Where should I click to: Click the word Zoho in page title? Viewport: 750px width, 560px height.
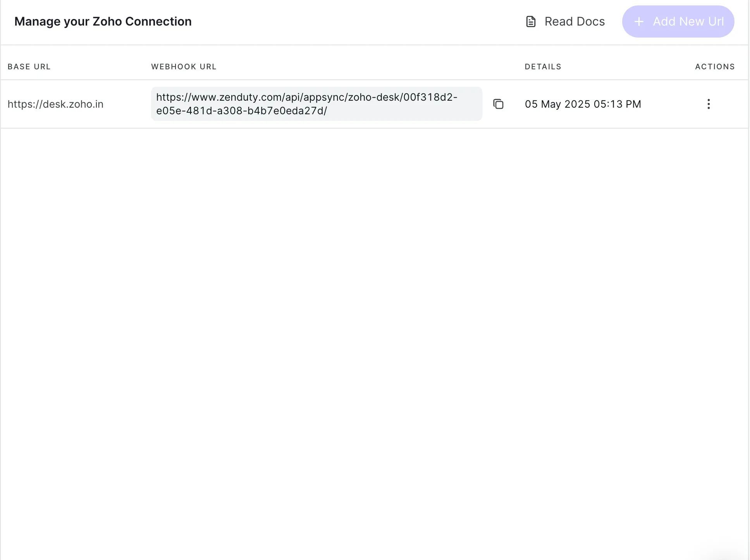click(x=107, y=22)
